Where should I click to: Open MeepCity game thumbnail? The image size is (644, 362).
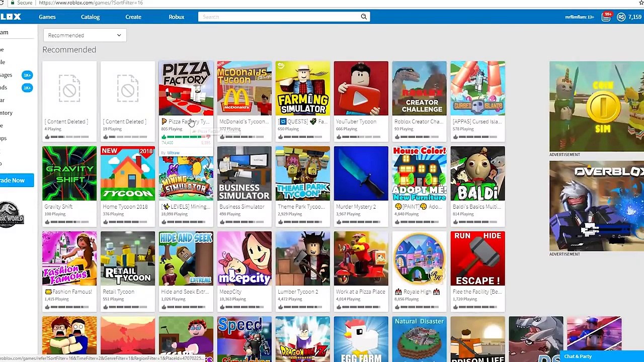pos(245,258)
